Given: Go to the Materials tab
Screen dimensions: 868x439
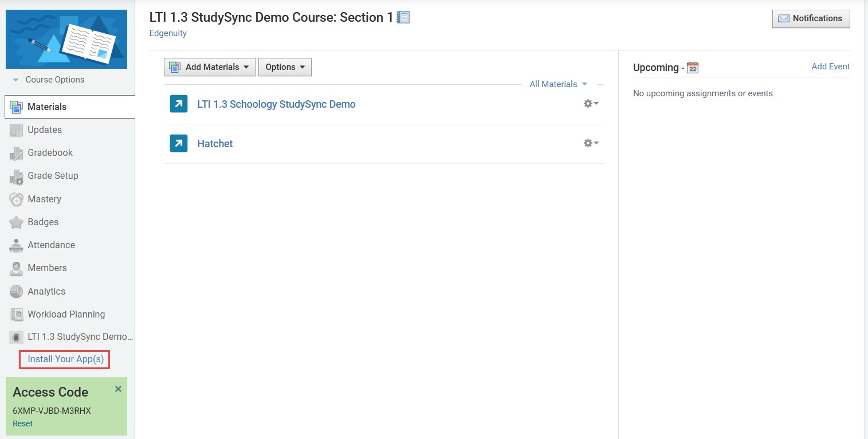Looking at the screenshot, I should point(70,107).
